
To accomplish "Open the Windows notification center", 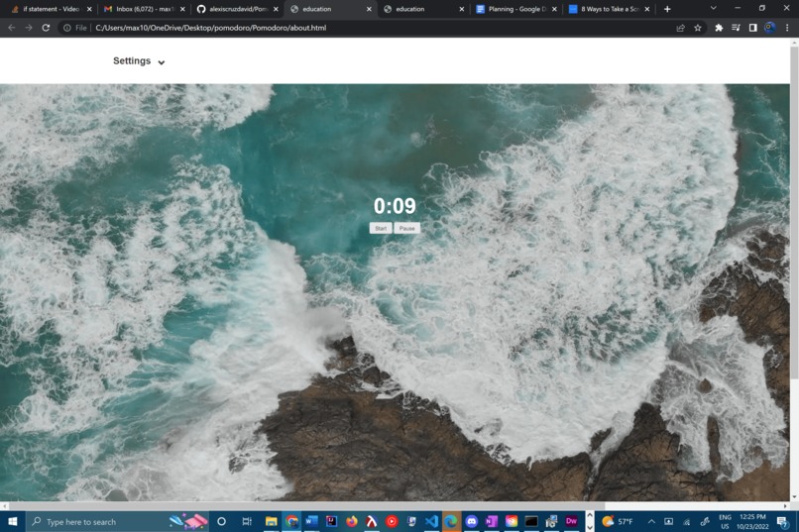I will tap(782, 521).
